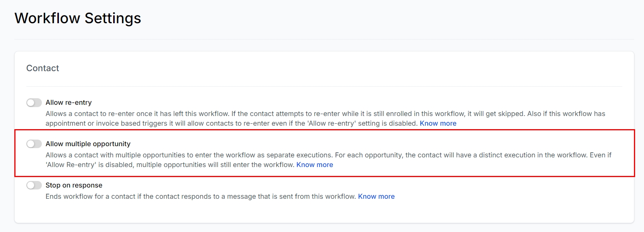Enable the Allow multiple opportunity switch

pyautogui.click(x=34, y=144)
